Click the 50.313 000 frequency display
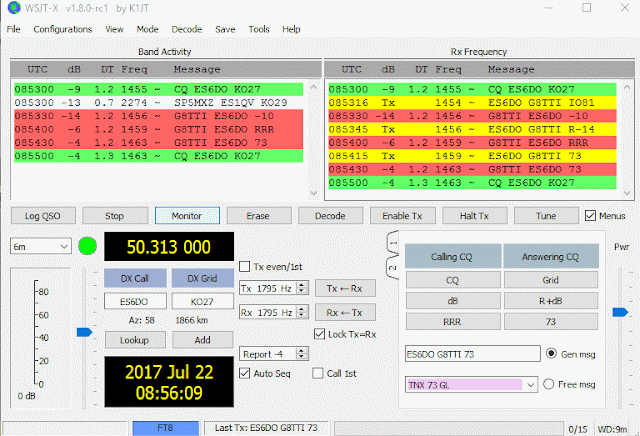This screenshot has width=640, height=436. coord(169,247)
